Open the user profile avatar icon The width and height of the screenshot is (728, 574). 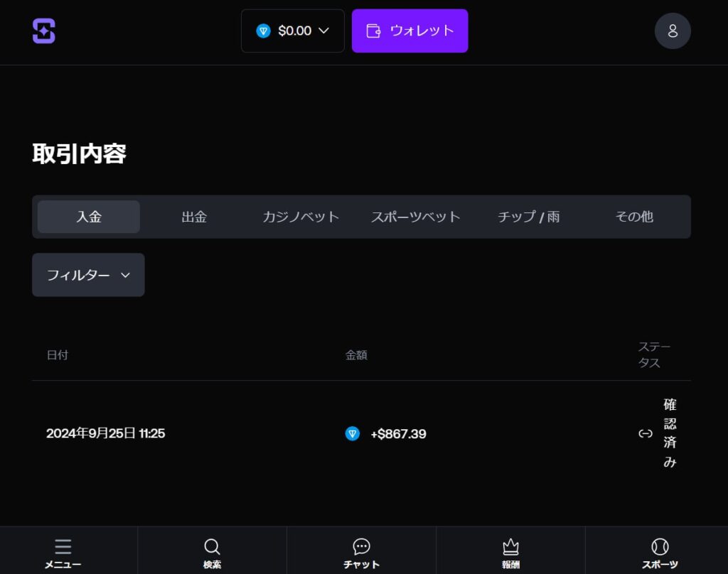point(672,31)
